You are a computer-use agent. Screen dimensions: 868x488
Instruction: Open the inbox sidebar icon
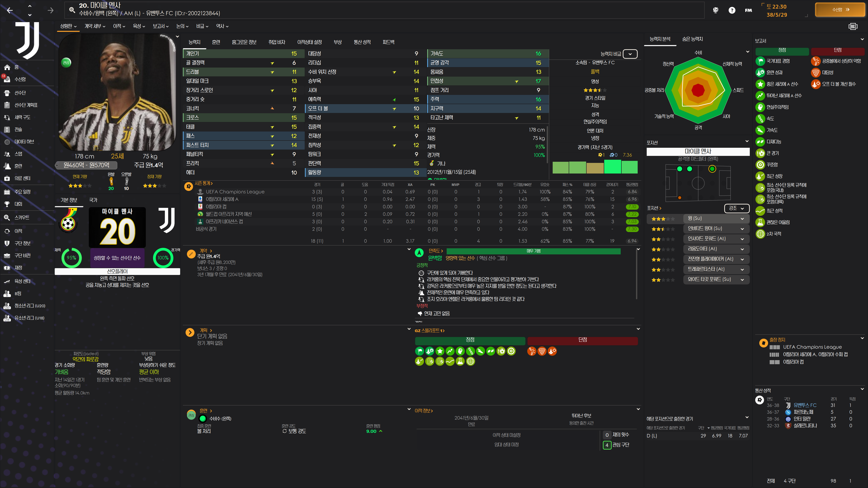tap(7, 80)
